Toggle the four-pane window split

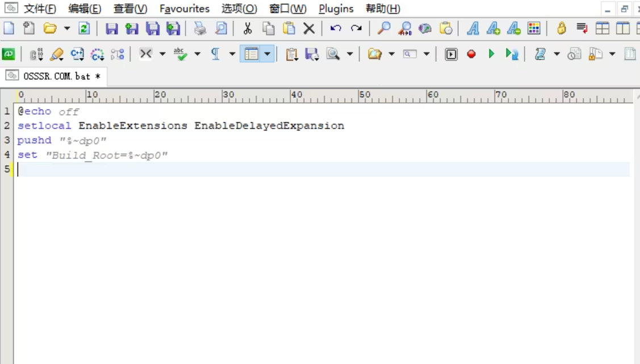tap(603, 28)
